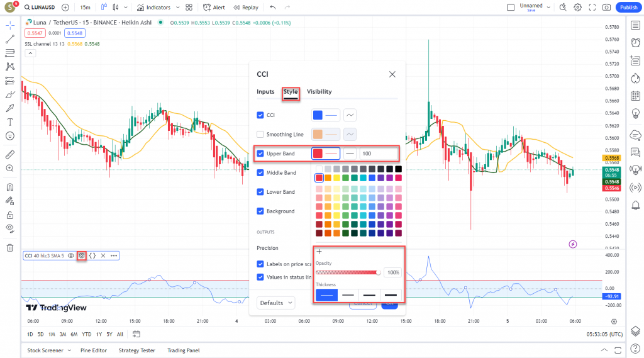Switch to the Style tab
The width and height of the screenshot is (644, 358).
pos(291,92)
